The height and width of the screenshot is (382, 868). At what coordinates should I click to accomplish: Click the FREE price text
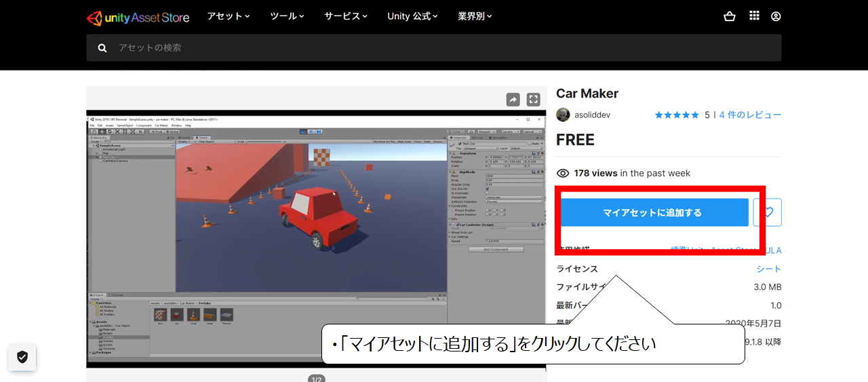click(575, 140)
